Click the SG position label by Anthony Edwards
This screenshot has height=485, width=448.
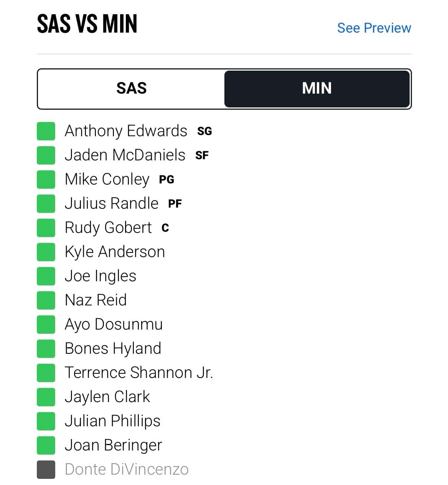tap(204, 131)
